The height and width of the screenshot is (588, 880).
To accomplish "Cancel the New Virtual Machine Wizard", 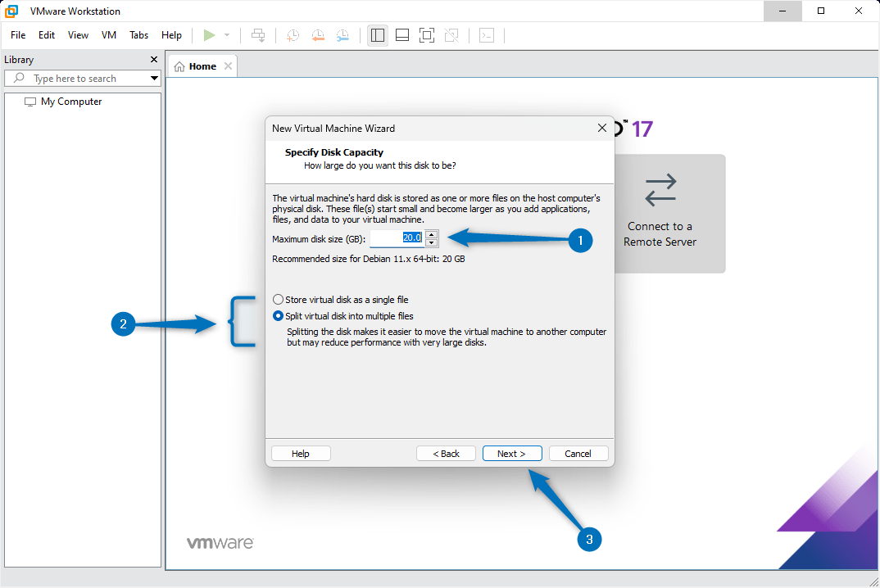I will tap(578, 453).
